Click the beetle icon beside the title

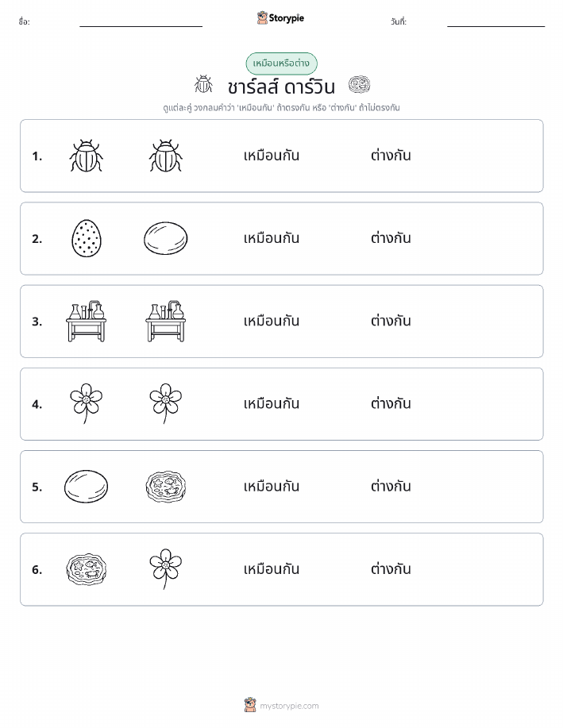click(203, 84)
